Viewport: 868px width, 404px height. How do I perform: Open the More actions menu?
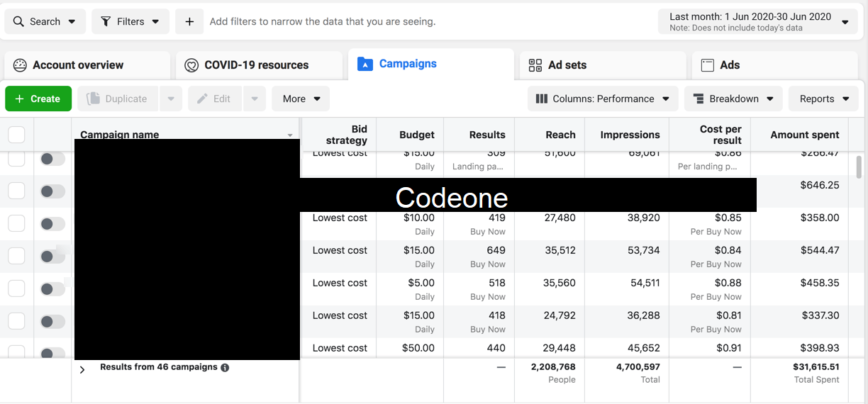click(x=301, y=99)
